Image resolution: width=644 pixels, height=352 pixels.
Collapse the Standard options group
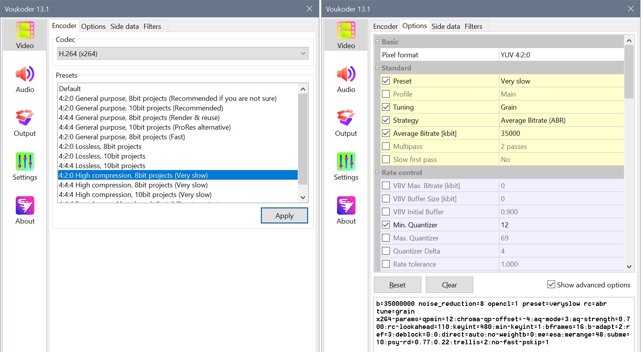pos(377,68)
